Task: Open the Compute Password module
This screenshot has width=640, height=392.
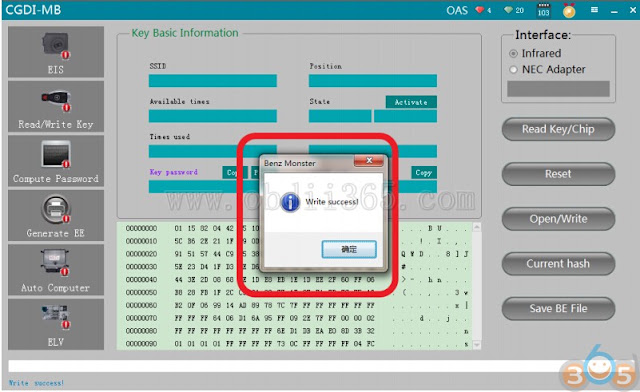Action: tap(56, 161)
